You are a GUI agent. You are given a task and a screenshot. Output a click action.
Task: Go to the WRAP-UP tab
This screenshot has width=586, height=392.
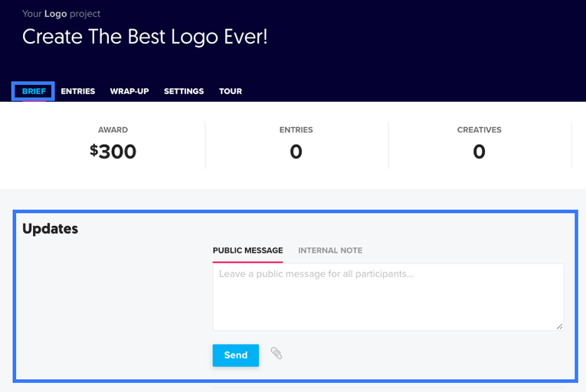coord(129,91)
